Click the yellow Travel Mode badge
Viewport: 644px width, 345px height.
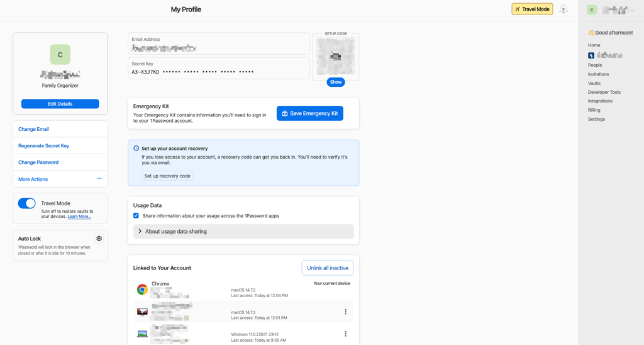532,9
